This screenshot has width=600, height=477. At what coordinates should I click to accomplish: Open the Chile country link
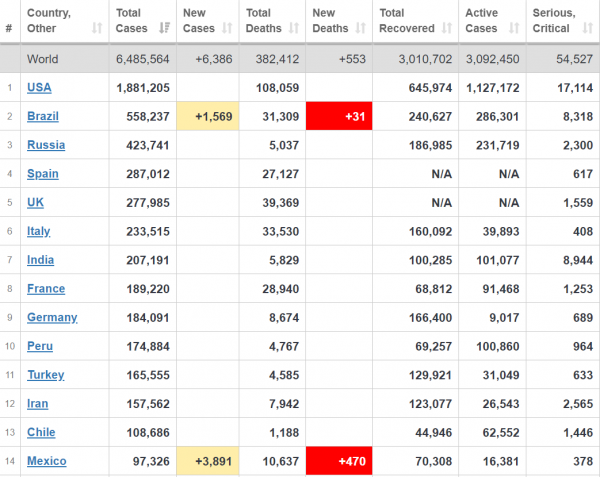click(x=41, y=432)
